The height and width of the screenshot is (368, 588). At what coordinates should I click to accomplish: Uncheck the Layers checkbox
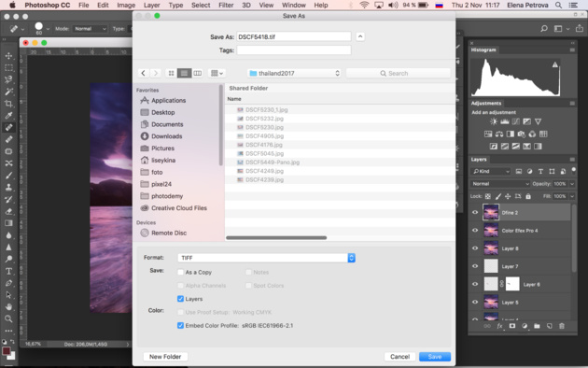tap(181, 299)
